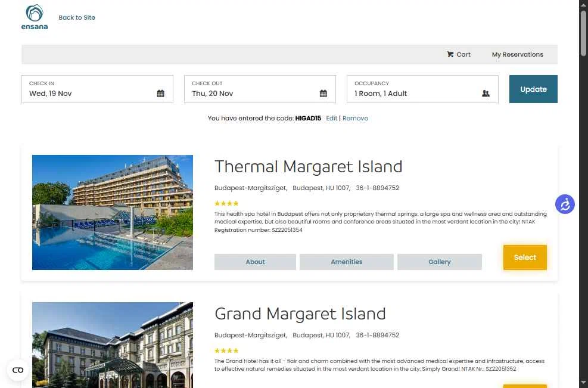
Task: Open the Occupancy selector
Action: [422, 89]
